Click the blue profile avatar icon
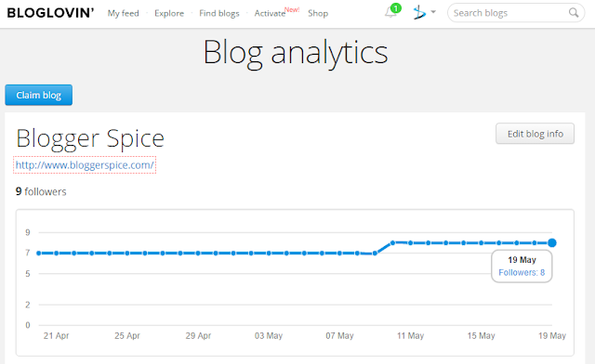Image resolution: width=595 pixels, height=364 pixels. click(419, 13)
